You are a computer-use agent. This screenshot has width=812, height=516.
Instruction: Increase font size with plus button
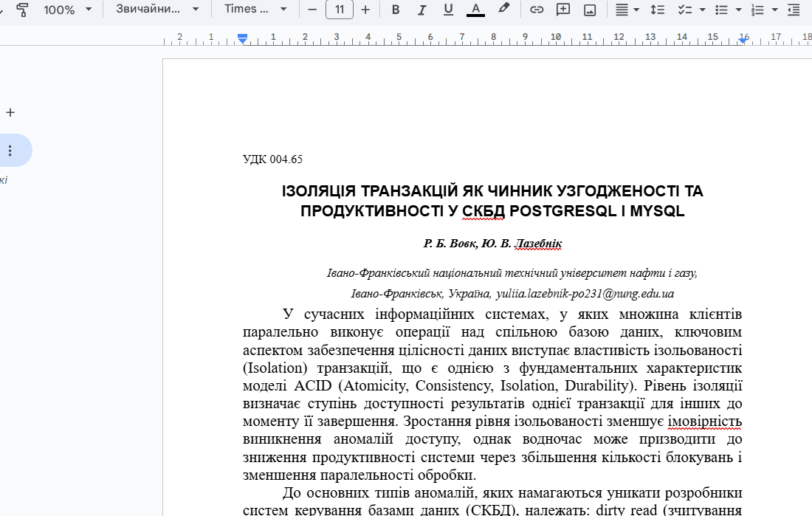click(365, 10)
